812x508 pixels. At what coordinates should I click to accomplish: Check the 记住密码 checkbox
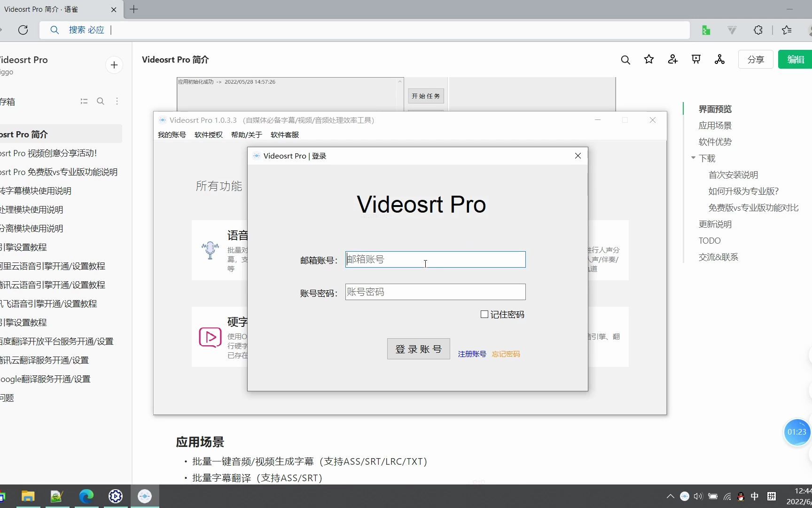pos(484,314)
